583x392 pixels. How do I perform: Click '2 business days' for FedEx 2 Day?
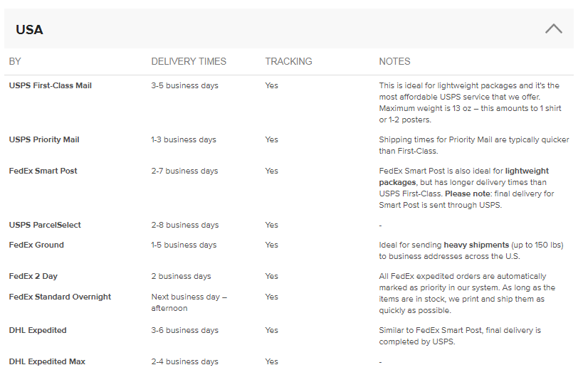click(181, 276)
